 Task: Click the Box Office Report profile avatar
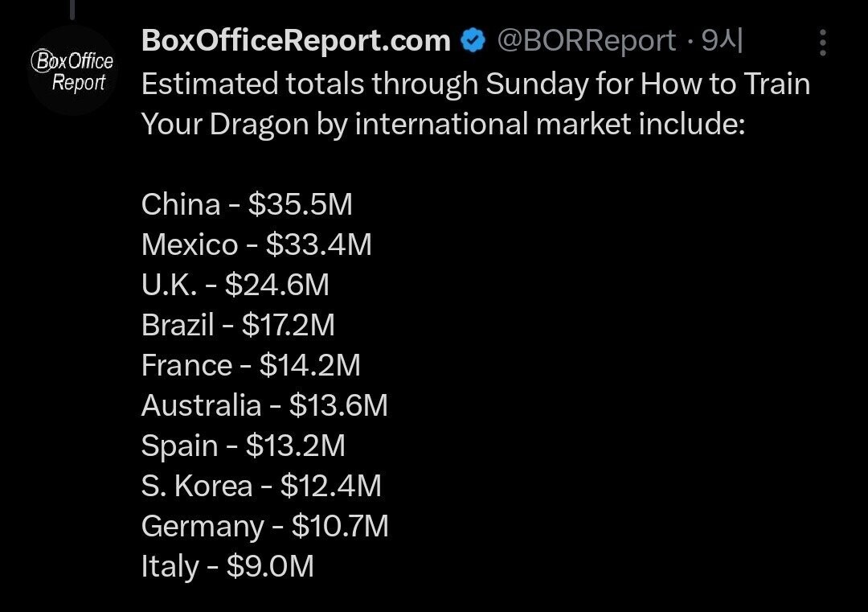pos(72,71)
